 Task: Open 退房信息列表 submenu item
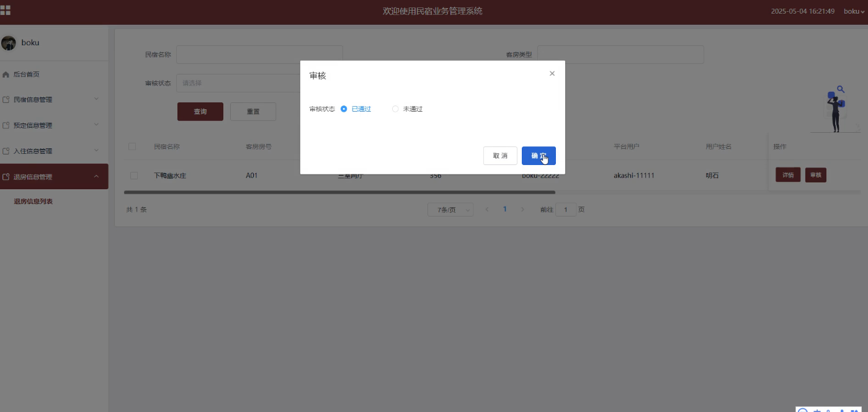pos(34,201)
